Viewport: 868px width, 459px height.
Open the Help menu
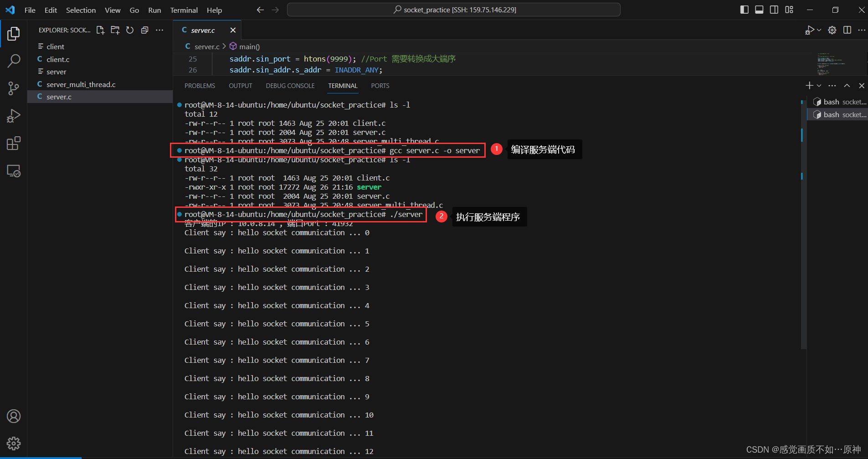214,10
